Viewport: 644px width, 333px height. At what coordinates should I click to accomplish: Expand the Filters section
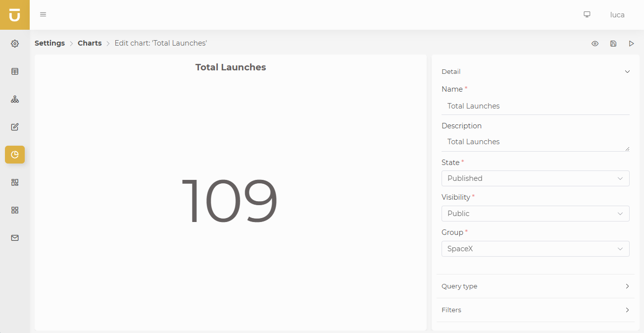coord(535,310)
